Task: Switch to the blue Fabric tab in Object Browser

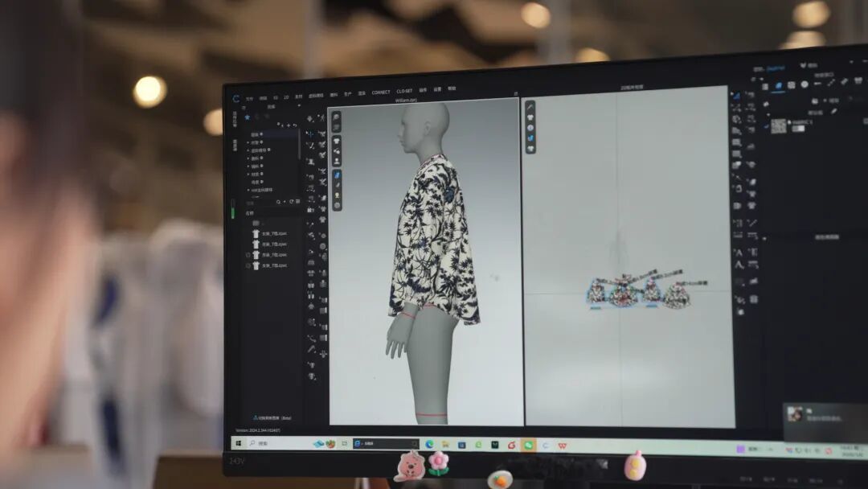Action: (x=778, y=86)
